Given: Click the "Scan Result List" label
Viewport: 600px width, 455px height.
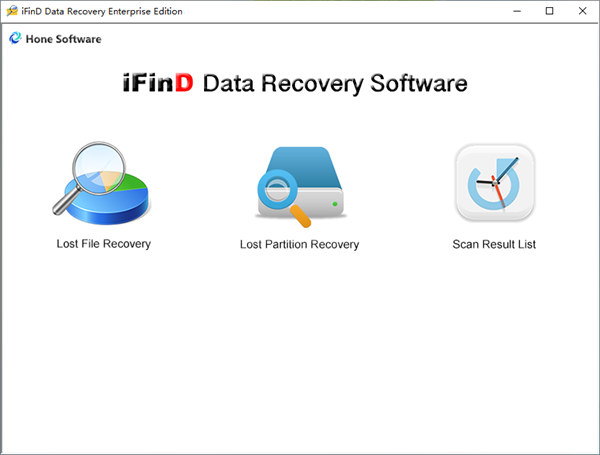Looking at the screenshot, I should (494, 244).
